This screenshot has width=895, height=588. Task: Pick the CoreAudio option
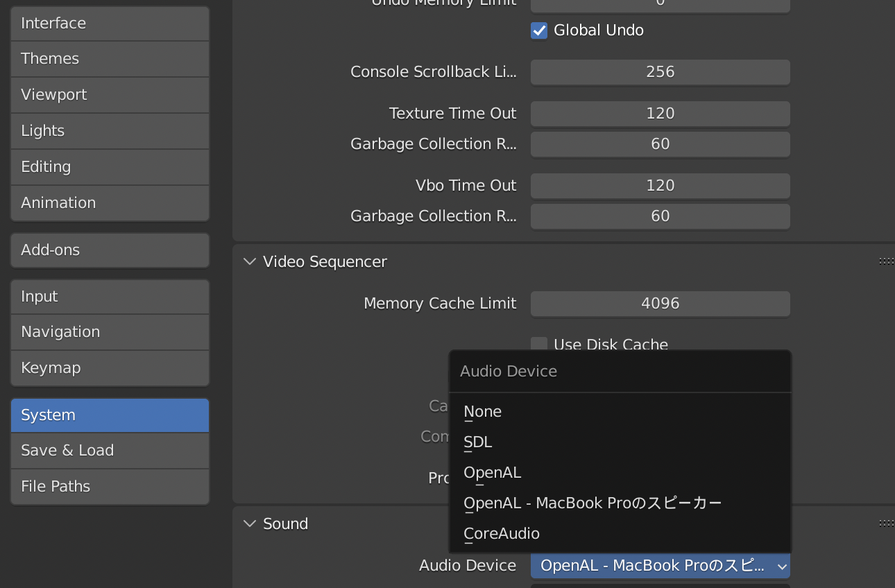click(502, 534)
